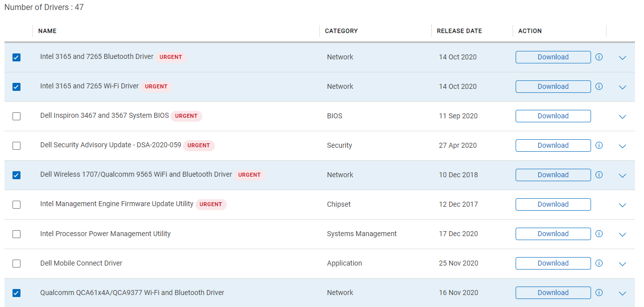The width and height of the screenshot is (644, 307).
Task: View info icon for Dell Wireless 1707 driver
Action: pos(599,175)
